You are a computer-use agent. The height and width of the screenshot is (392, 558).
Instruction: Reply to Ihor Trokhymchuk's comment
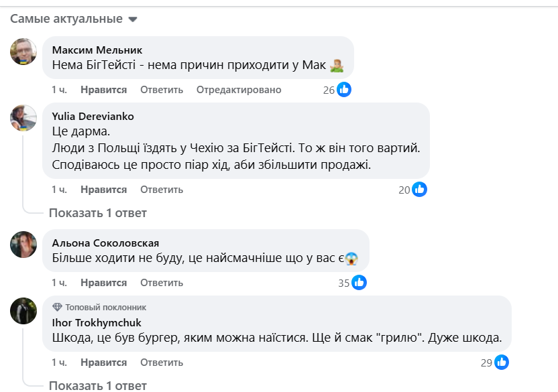[161, 363]
